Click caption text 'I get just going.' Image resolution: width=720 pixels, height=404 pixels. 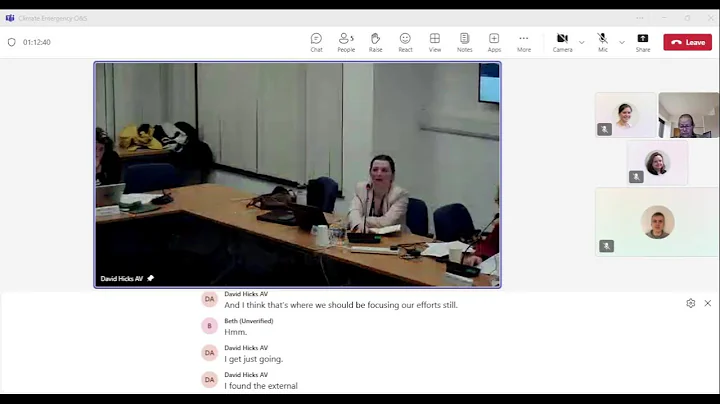tap(253, 359)
